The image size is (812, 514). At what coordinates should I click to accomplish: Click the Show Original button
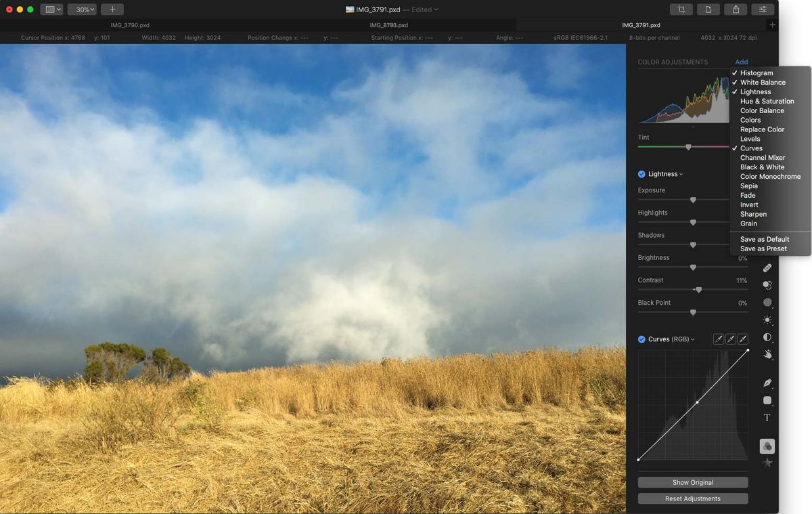coord(692,482)
